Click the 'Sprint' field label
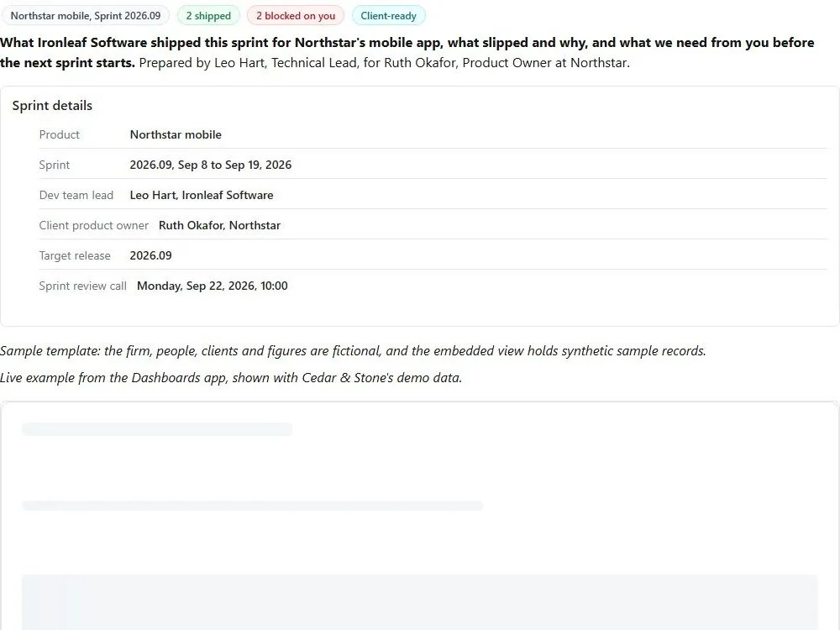Image resolution: width=840 pixels, height=630 pixels. click(54, 165)
